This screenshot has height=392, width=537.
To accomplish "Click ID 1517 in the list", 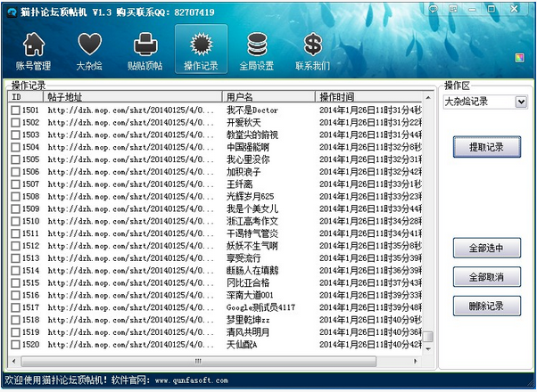I will pos(31,307).
